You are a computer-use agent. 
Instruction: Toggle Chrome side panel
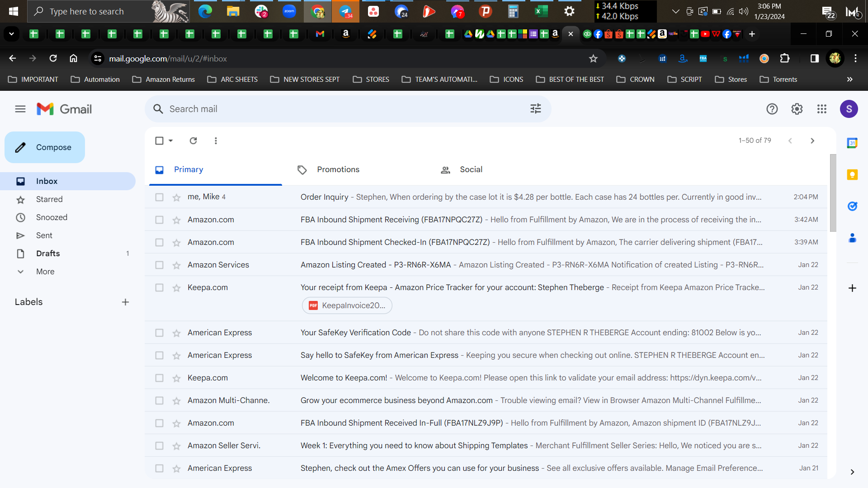815,58
